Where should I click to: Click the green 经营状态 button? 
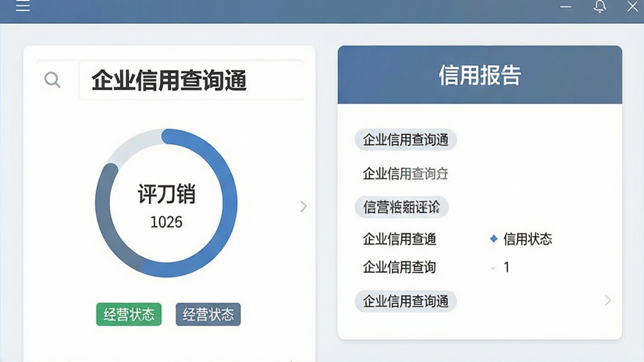click(x=129, y=314)
